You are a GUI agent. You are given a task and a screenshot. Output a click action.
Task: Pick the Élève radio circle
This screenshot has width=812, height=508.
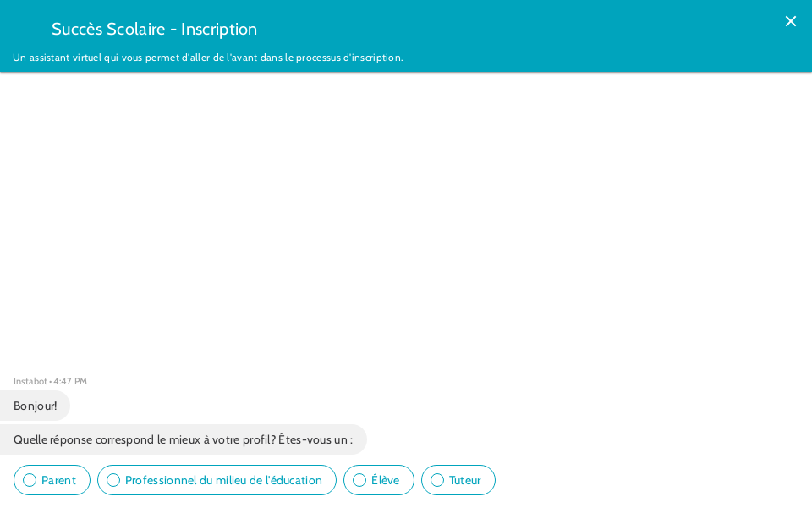pos(359,480)
